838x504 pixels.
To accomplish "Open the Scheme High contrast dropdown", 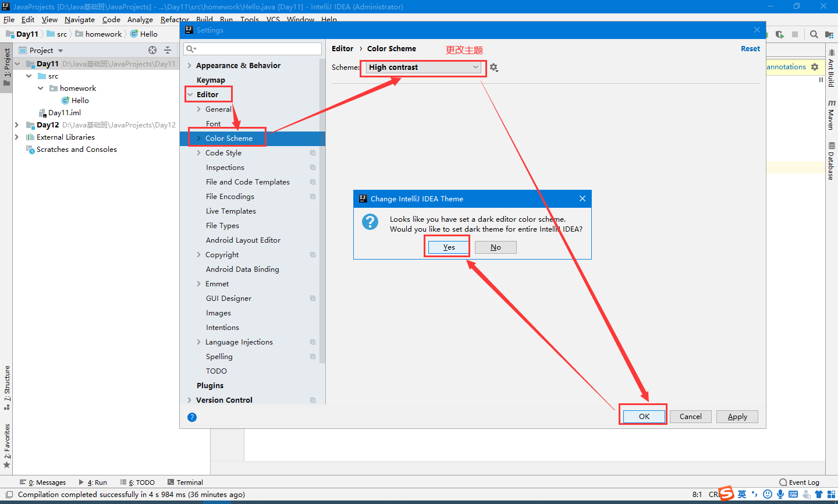I will (x=424, y=68).
